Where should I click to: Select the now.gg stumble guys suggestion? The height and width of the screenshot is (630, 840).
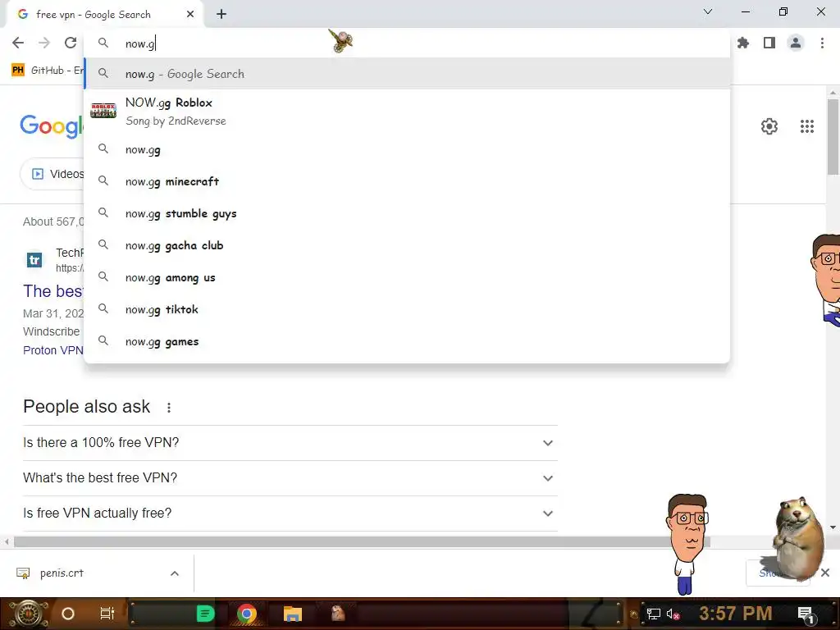pyautogui.click(x=407, y=214)
